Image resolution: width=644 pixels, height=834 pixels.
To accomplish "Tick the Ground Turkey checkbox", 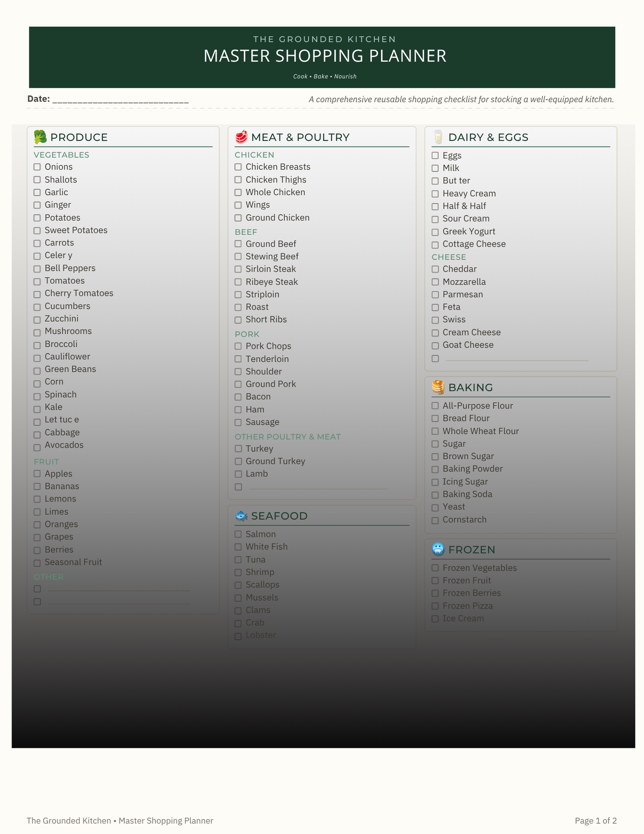I will [x=238, y=461].
